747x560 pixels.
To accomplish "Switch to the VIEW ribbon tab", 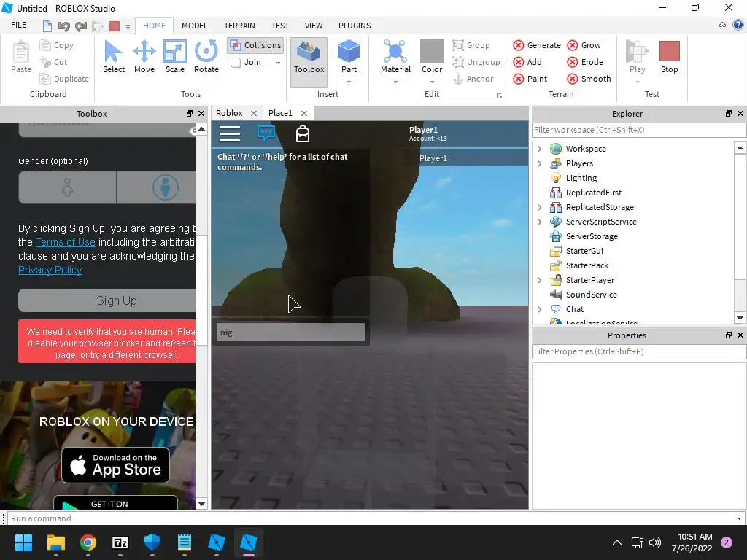I will [x=314, y=26].
